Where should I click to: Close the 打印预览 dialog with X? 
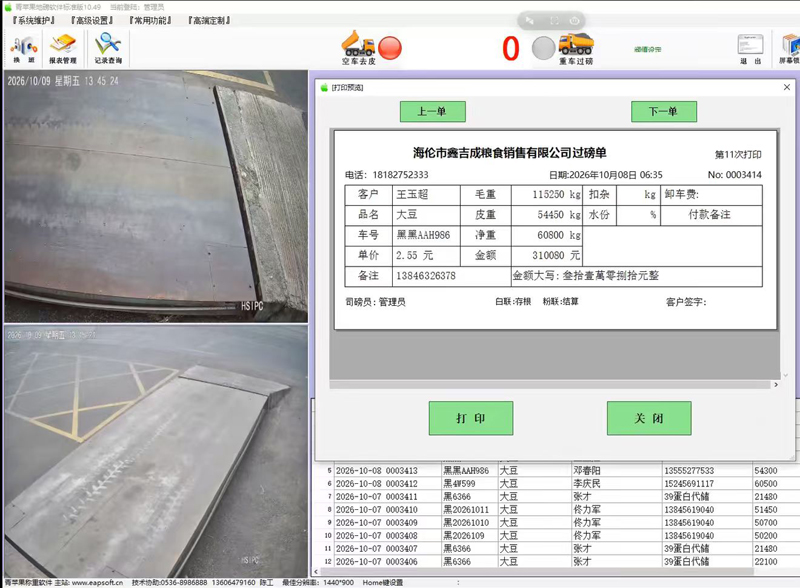click(x=787, y=87)
